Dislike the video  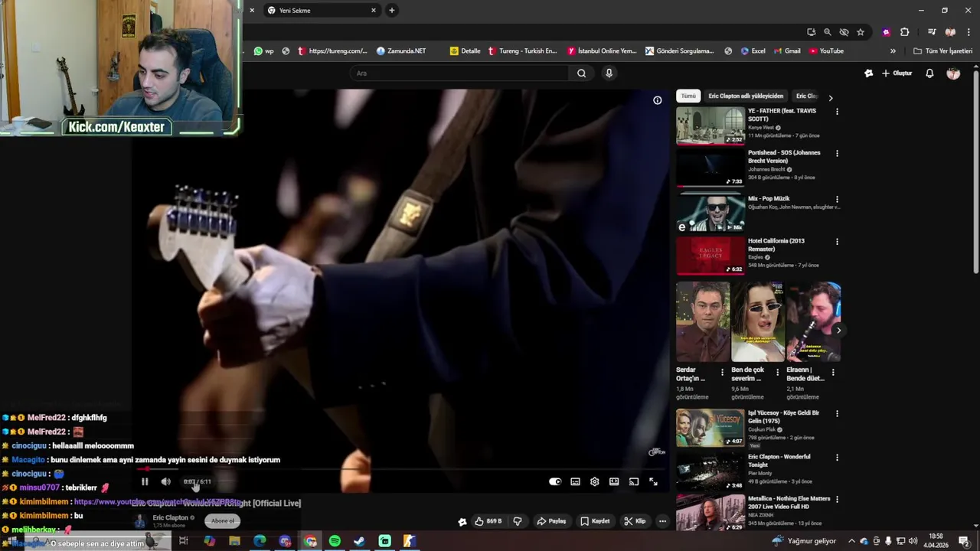[518, 521]
